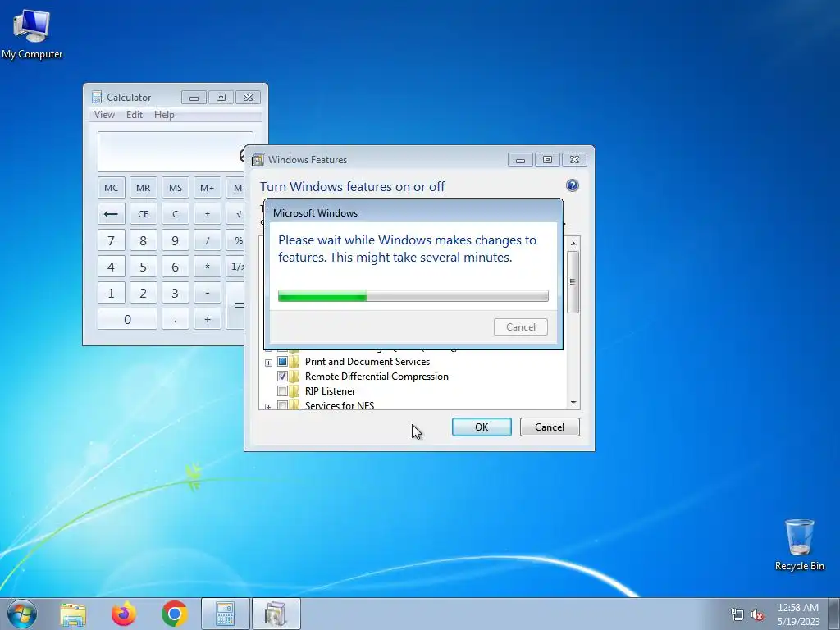
Task: Click the 7 key in Calculator
Action: click(x=111, y=240)
